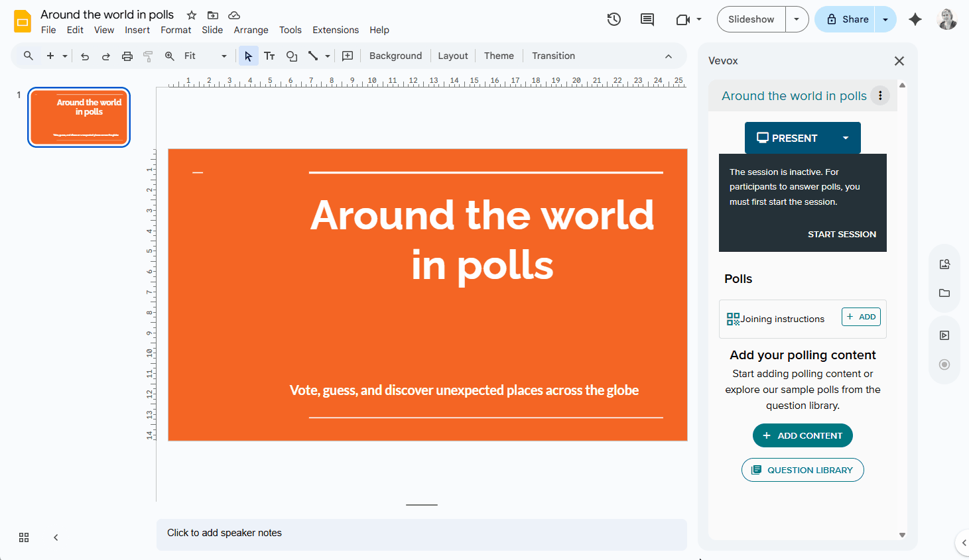Screen dimensions: 969x560
Task: Expand the Slideshow options dropdown
Action: tap(797, 19)
